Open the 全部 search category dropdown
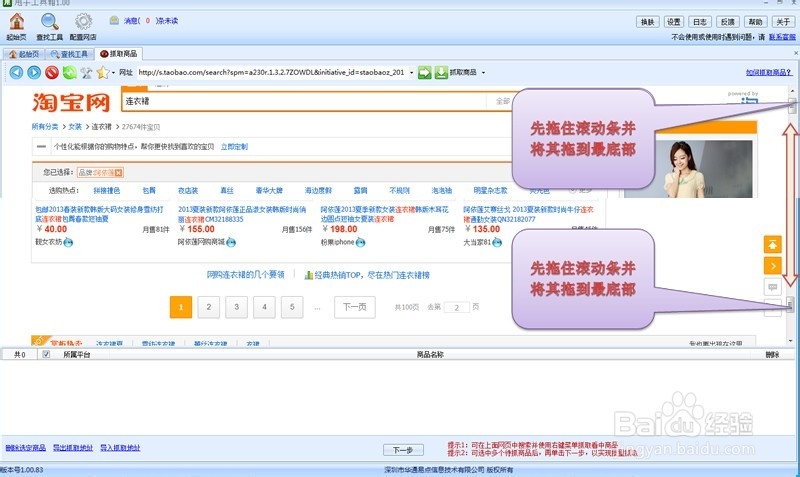Viewport: 800px width, 477px height. 503,101
